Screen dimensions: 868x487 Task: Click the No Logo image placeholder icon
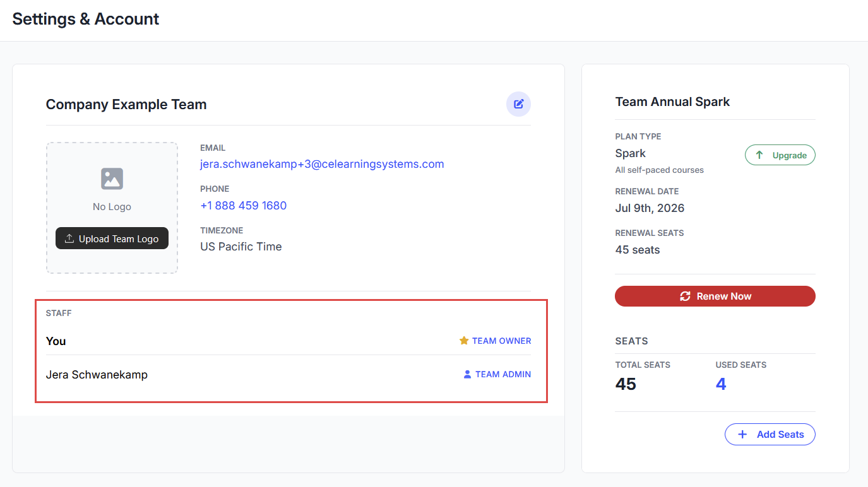112,179
